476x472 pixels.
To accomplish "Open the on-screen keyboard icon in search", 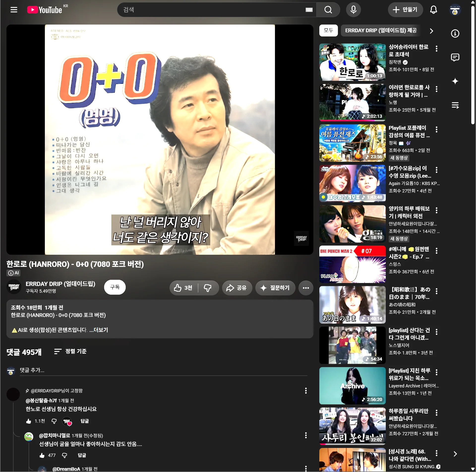I will (309, 10).
